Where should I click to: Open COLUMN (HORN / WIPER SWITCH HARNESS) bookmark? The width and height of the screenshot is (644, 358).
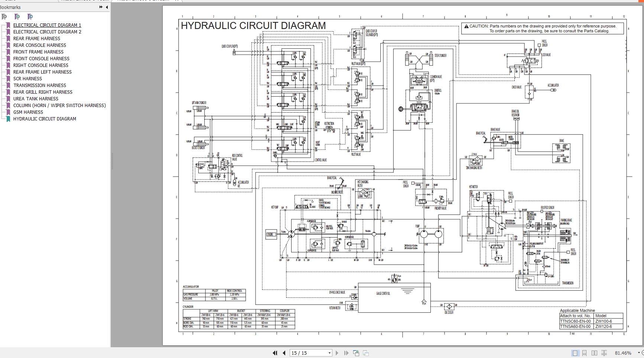(x=59, y=105)
